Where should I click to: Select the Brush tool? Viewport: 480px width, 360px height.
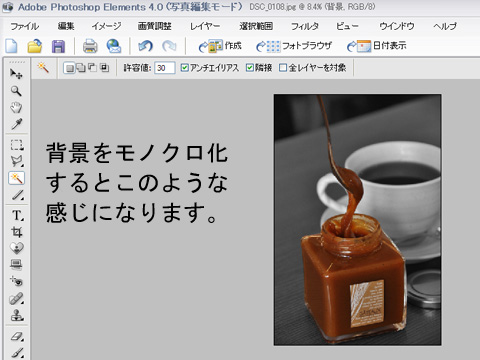click(17, 352)
